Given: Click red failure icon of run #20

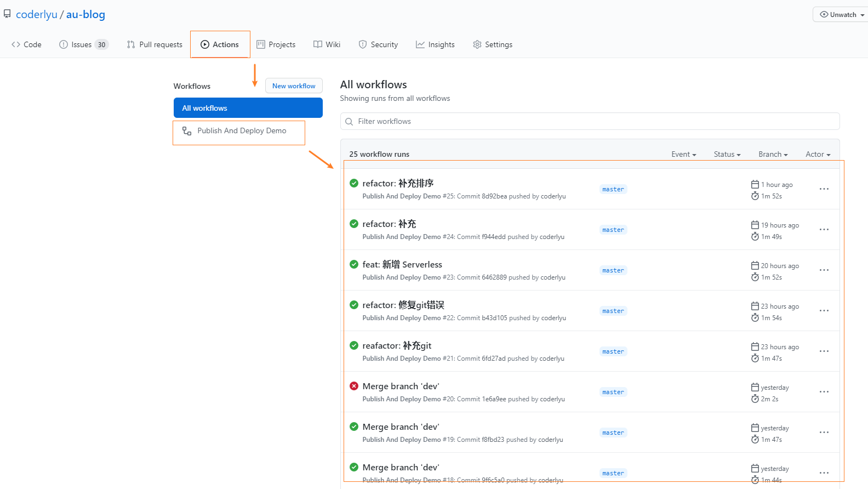Looking at the screenshot, I should [354, 386].
